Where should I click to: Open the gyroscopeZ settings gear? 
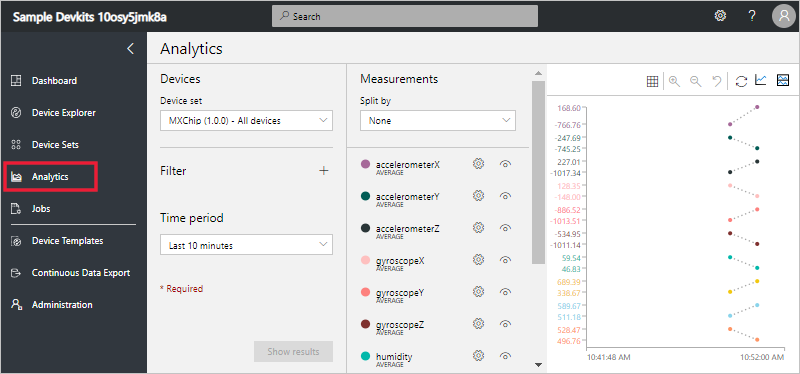coord(478,323)
